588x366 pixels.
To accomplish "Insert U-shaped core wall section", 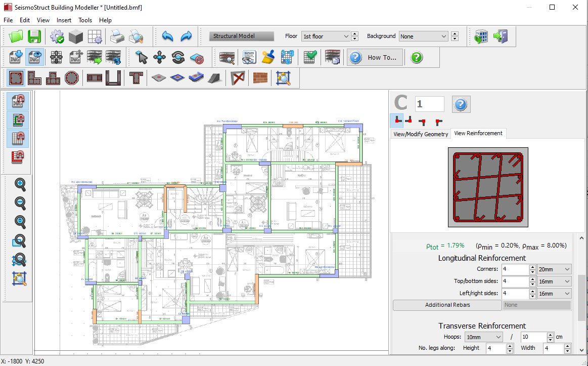I will click(113, 78).
